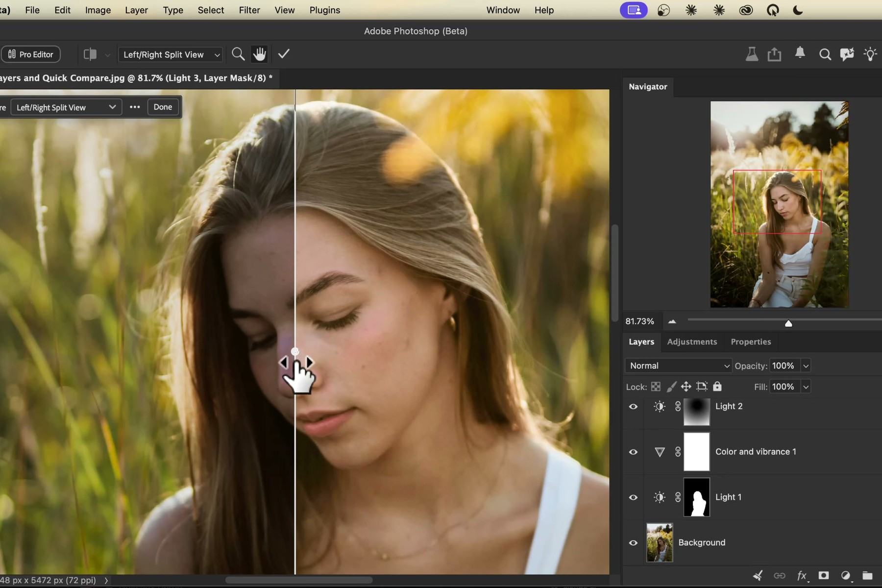Open the Plugins menu
The image size is (882, 588).
(x=325, y=10)
